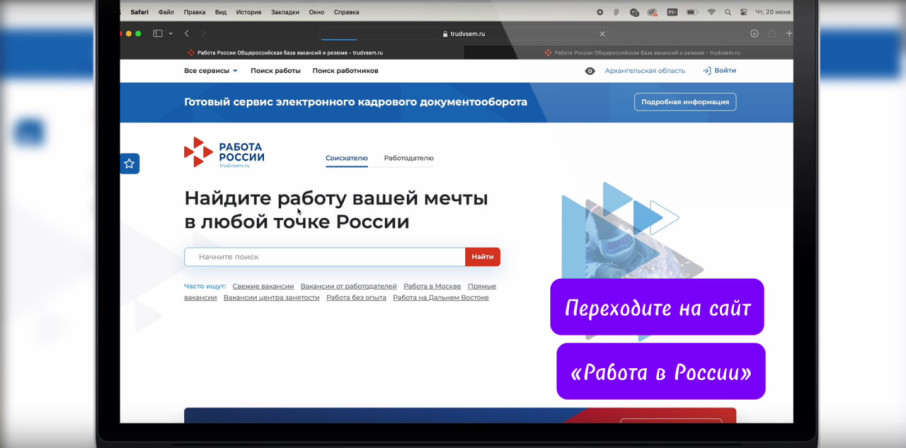
Task: Open the Закладки menu
Action: pyautogui.click(x=284, y=12)
